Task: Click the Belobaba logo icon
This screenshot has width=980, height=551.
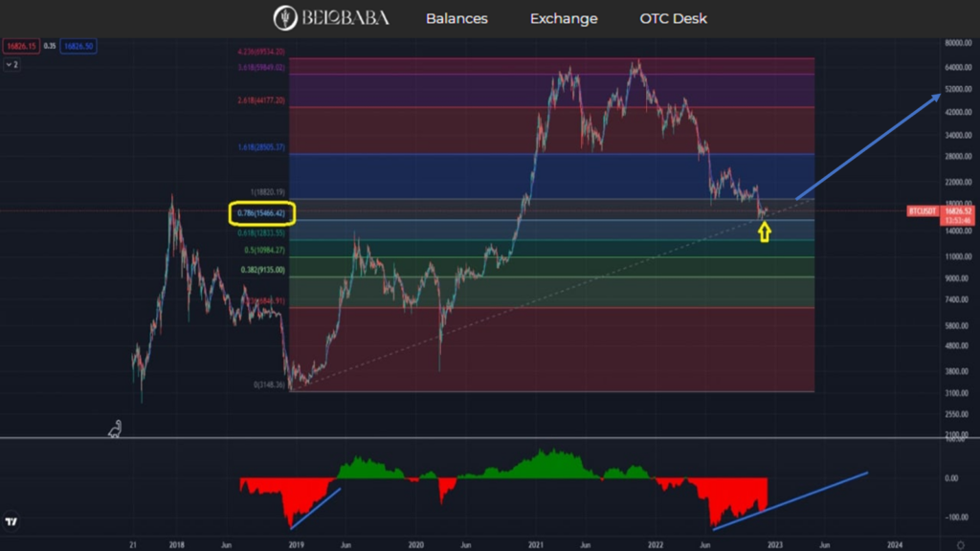Action: [x=285, y=18]
